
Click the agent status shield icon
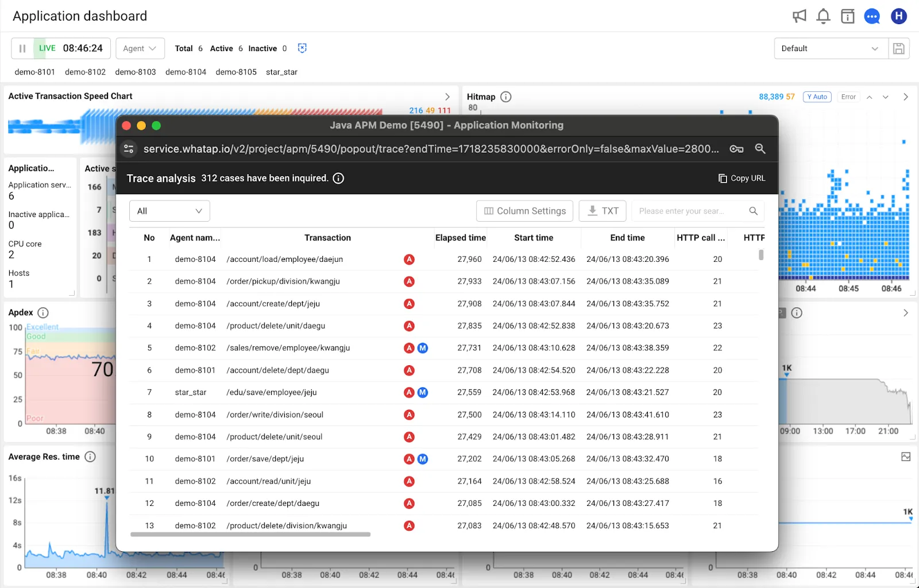coord(302,48)
